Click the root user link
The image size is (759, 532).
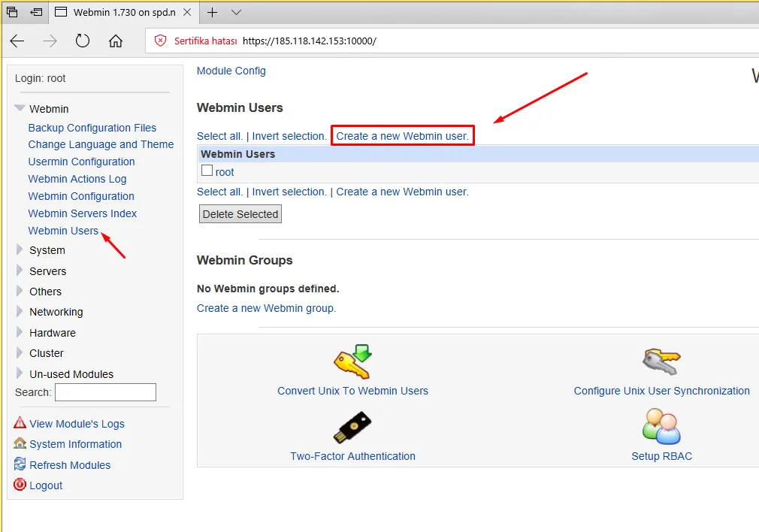point(225,172)
